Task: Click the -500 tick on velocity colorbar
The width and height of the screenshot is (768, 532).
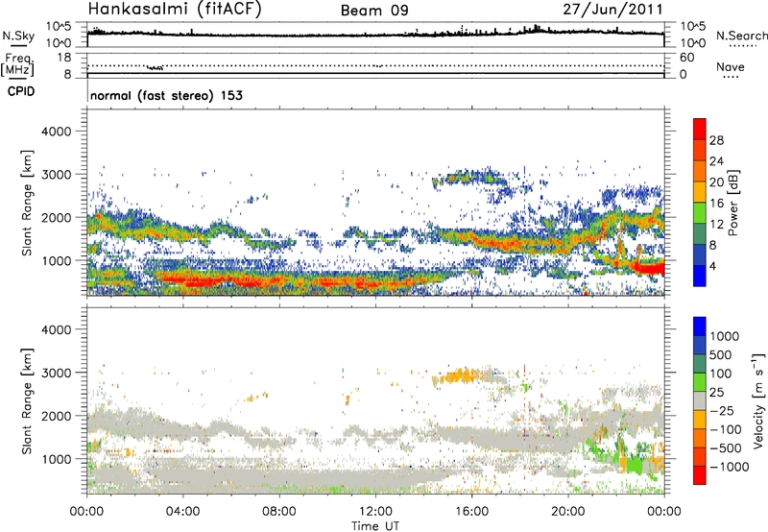Action: [726, 448]
